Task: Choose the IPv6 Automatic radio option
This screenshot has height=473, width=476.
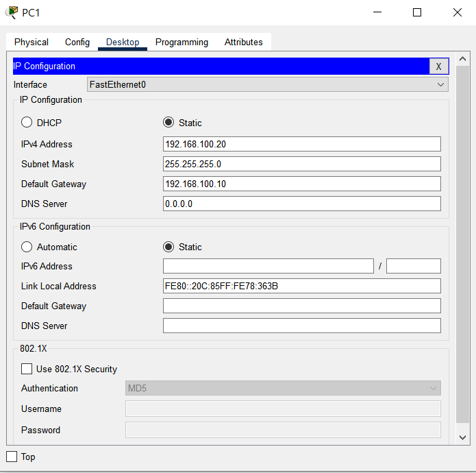Action: point(27,247)
